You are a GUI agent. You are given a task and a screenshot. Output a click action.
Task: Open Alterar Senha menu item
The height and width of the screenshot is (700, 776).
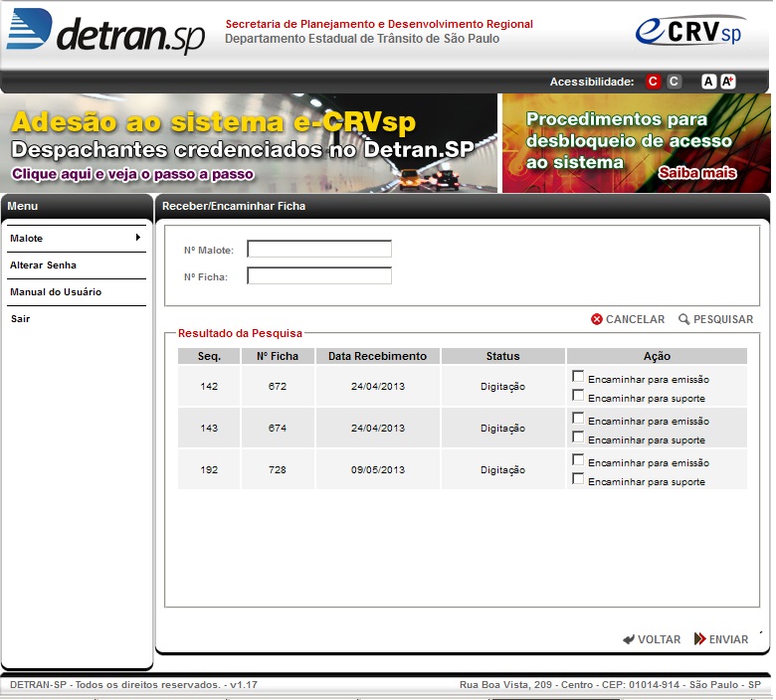(x=77, y=265)
